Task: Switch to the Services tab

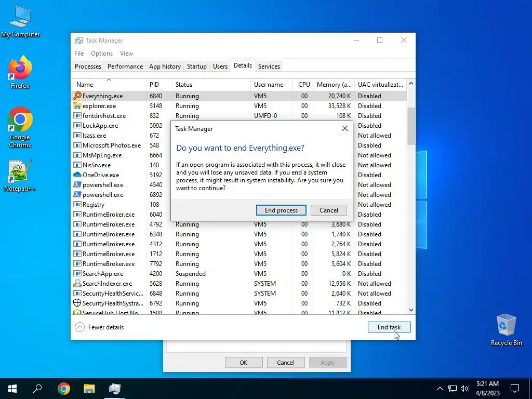Action: tap(269, 66)
